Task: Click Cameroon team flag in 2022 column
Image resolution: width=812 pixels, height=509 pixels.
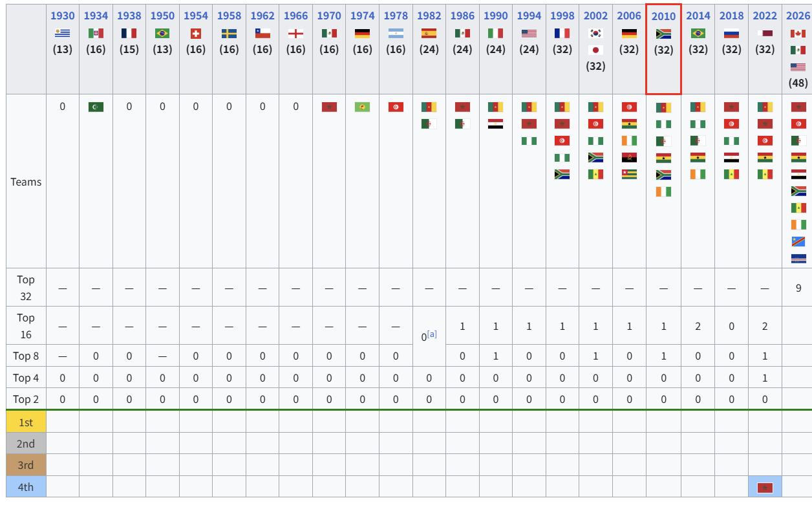Action: (x=765, y=107)
